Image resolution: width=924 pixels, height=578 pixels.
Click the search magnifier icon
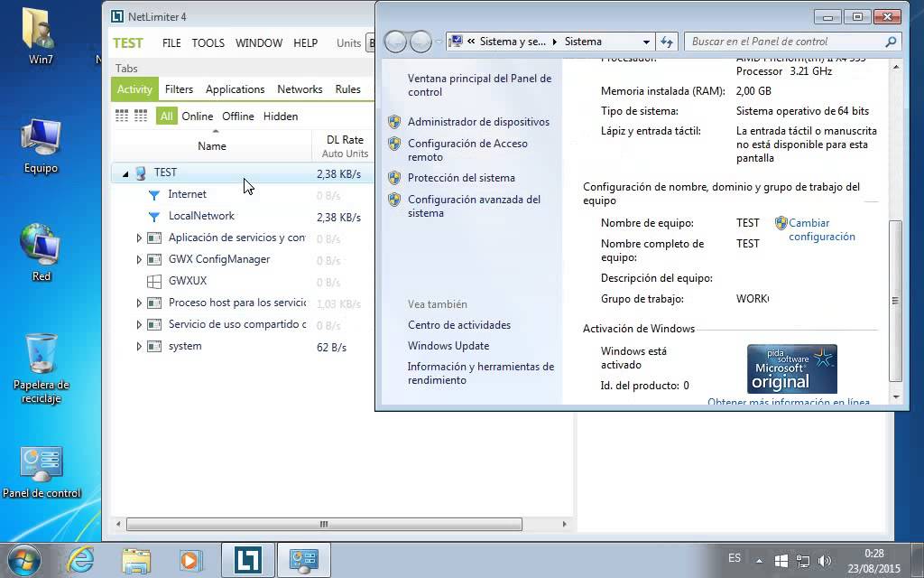tap(891, 42)
